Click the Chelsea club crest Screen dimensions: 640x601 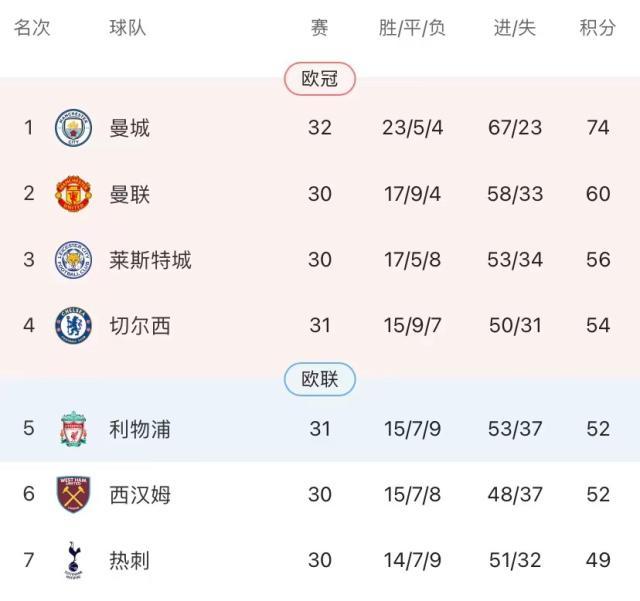[73, 326]
